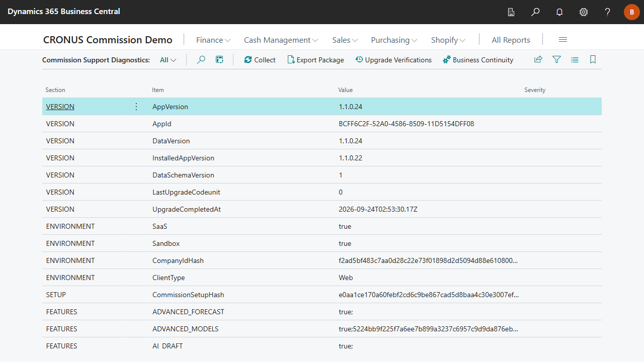
Task: Open the notifications bell
Action: click(x=559, y=12)
